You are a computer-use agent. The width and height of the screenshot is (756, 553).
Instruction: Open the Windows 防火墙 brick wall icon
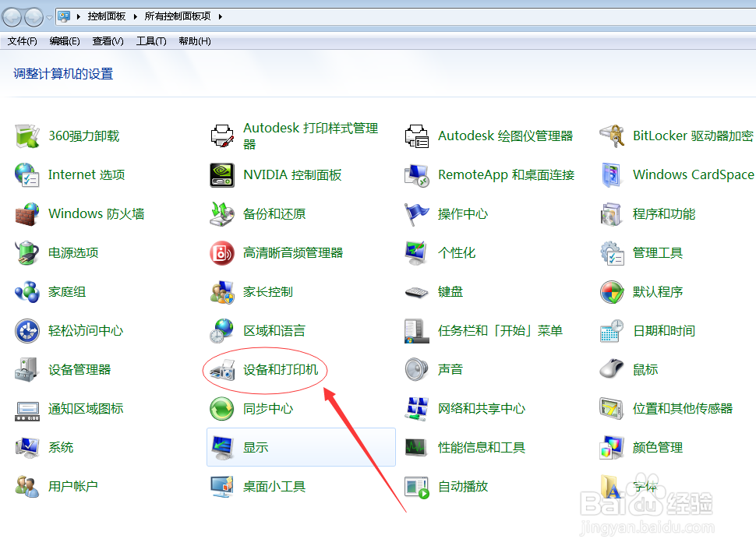tap(27, 214)
